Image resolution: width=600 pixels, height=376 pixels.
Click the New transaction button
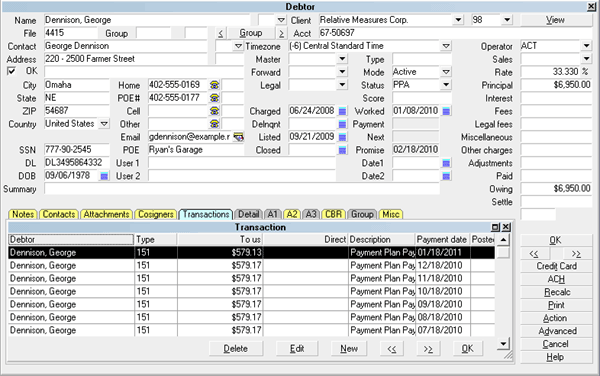coord(349,349)
